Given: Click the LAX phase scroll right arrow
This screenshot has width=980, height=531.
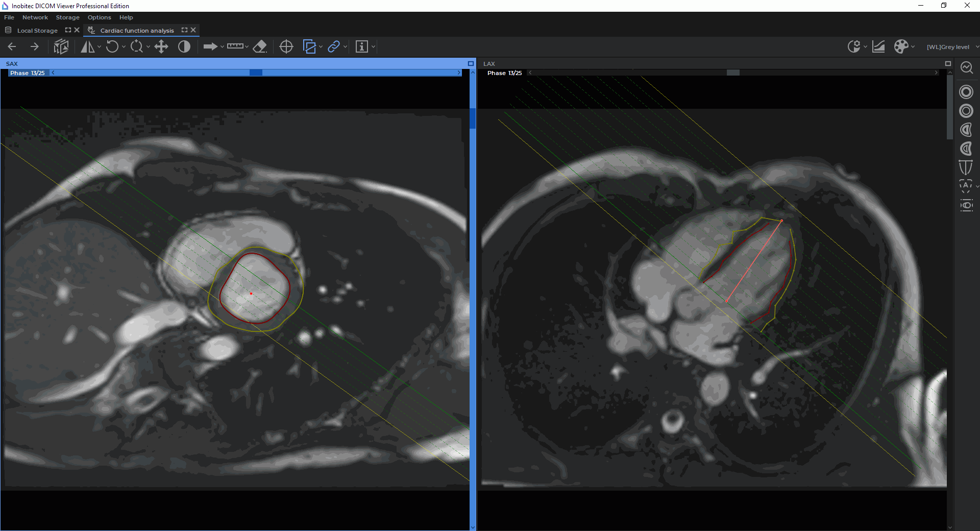Looking at the screenshot, I should [936, 73].
